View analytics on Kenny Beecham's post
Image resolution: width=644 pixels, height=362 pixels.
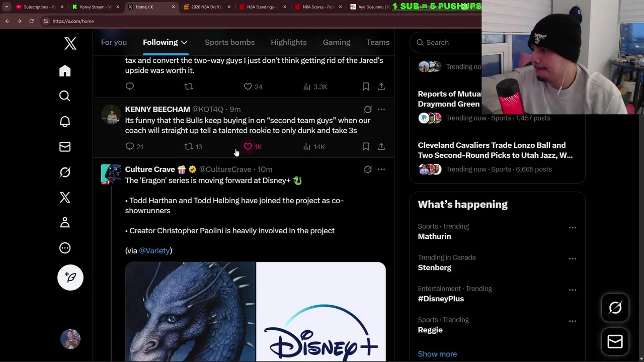(307, 146)
